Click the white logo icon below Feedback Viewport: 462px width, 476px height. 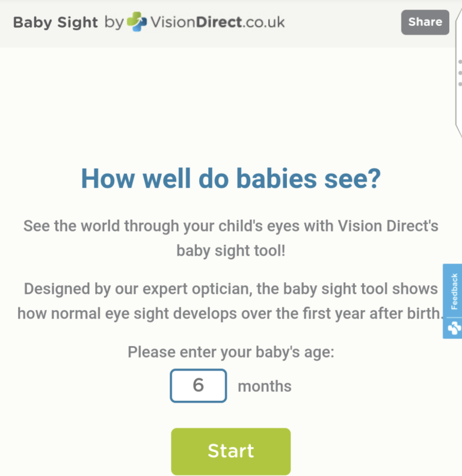click(x=454, y=328)
